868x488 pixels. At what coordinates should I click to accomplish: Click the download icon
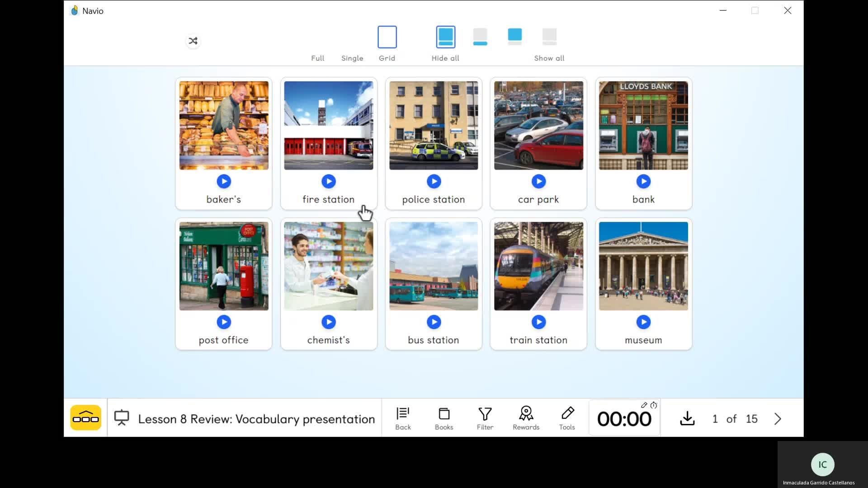click(x=687, y=418)
